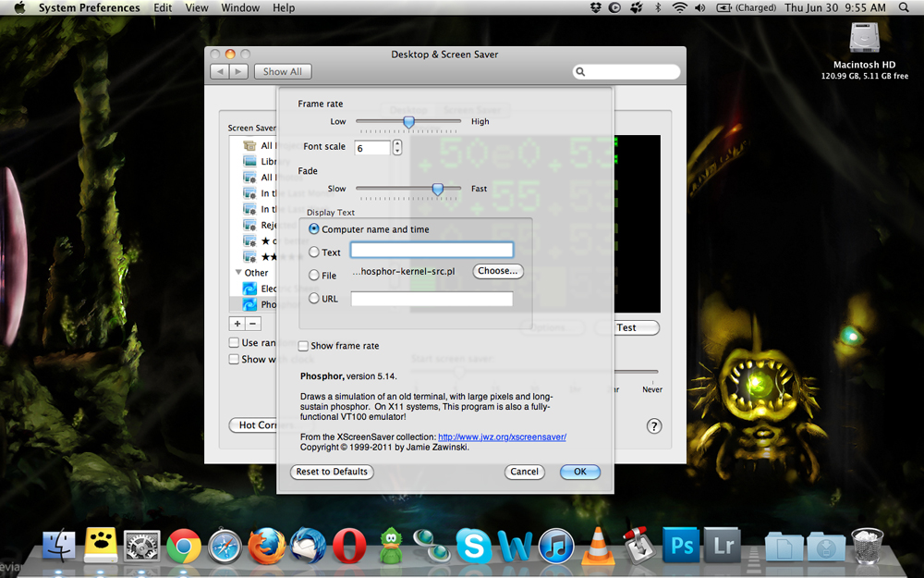Open the Downloads folder stack in Dock
This screenshot has height=578, width=924.
click(x=825, y=547)
